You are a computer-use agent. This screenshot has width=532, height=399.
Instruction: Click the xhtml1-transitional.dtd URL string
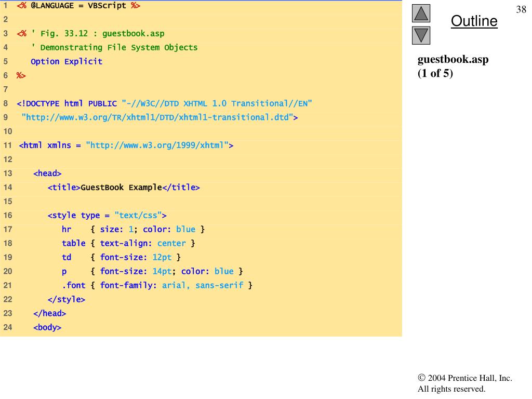pyautogui.click(x=159, y=117)
